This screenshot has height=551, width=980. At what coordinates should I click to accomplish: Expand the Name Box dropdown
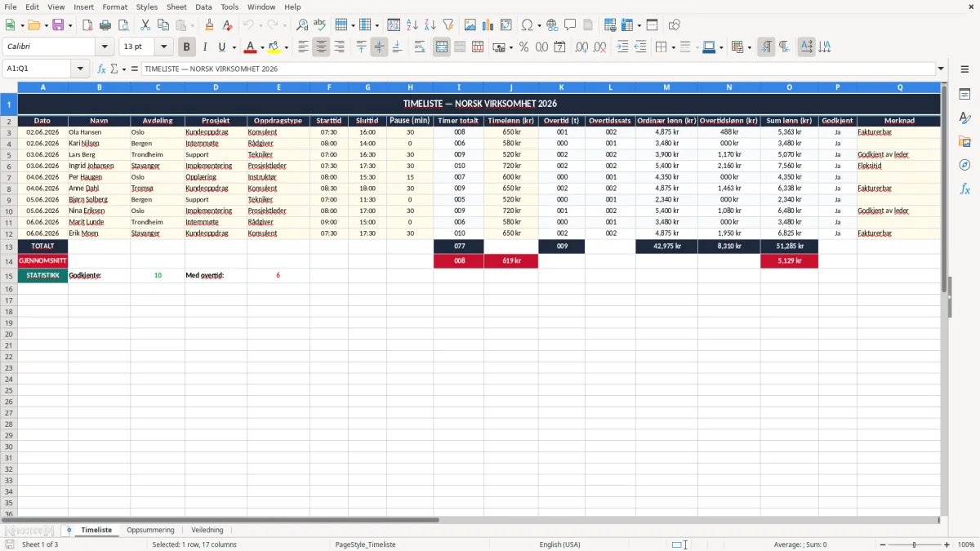point(80,69)
